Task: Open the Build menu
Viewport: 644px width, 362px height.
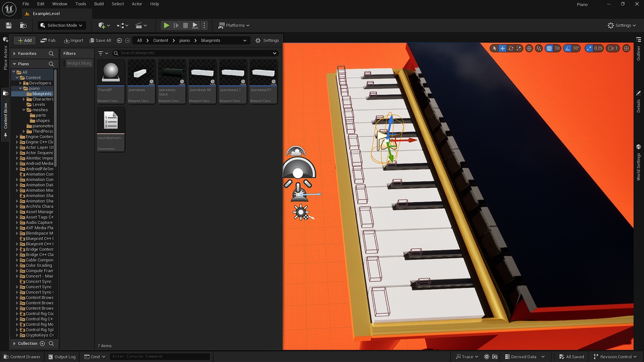Action: tap(99, 4)
